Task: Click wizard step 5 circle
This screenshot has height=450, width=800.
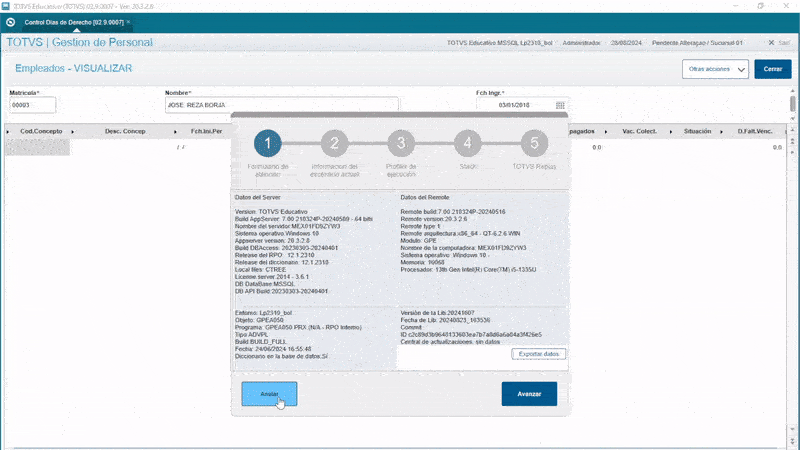Action: (534, 143)
